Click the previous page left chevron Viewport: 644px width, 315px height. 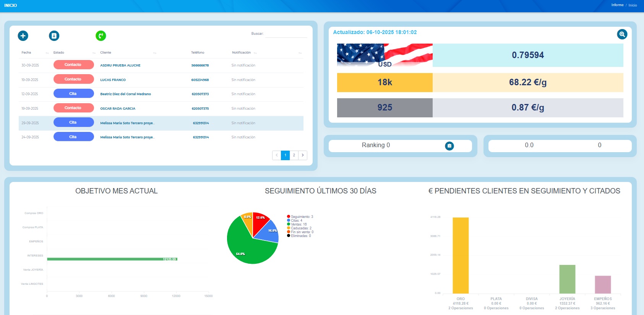coord(277,155)
